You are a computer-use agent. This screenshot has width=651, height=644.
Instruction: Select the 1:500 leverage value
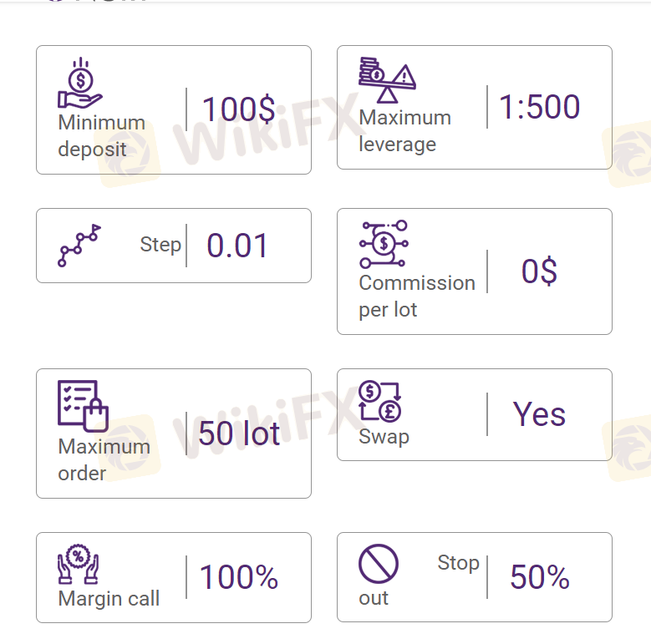pos(539,107)
